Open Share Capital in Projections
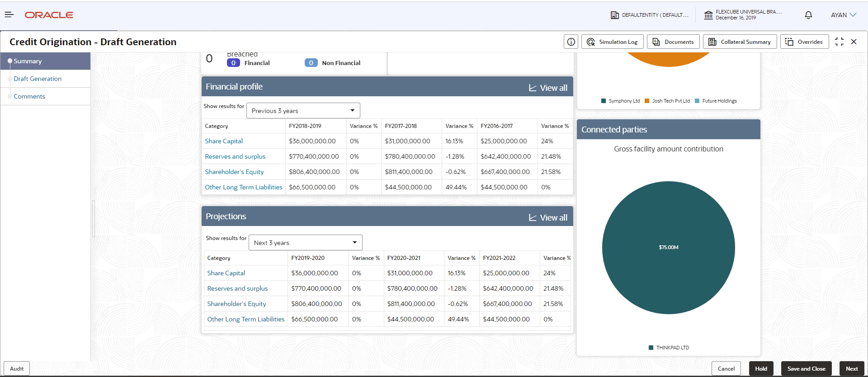The width and height of the screenshot is (868, 377). (226, 273)
